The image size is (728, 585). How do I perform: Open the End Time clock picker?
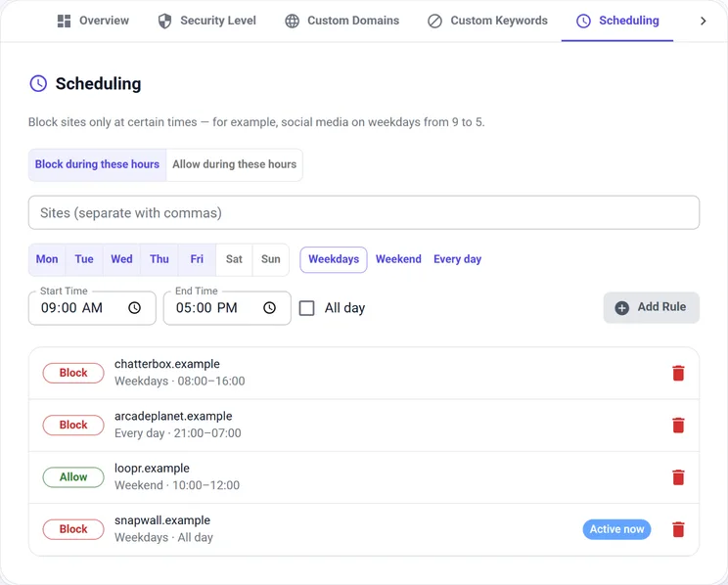click(270, 308)
